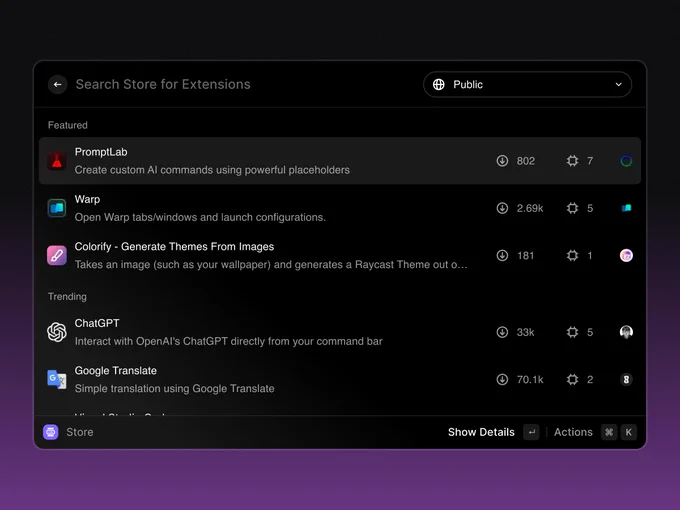Open the Warp extension title
Viewport: 680px width, 510px height.
pyautogui.click(x=87, y=199)
